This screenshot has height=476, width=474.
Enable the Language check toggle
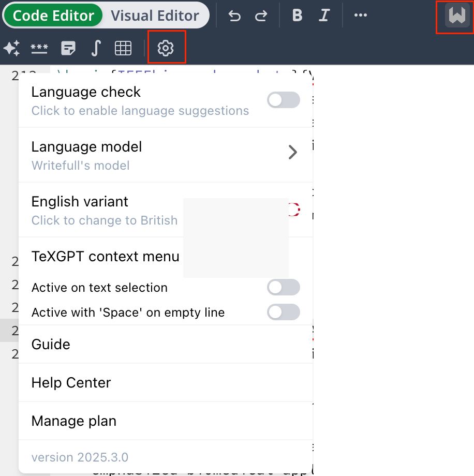[283, 100]
